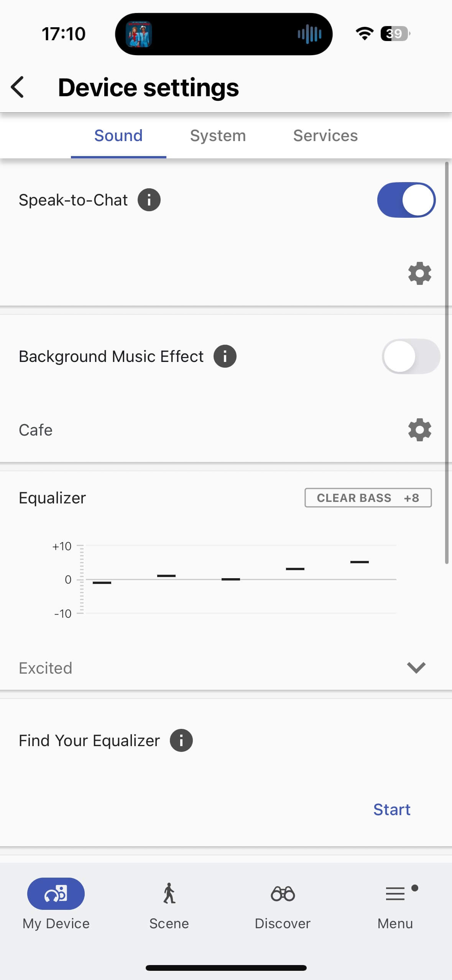Viewport: 452px width, 980px height.
Task: Tap the Clear Bass +8 button
Action: 368,498
